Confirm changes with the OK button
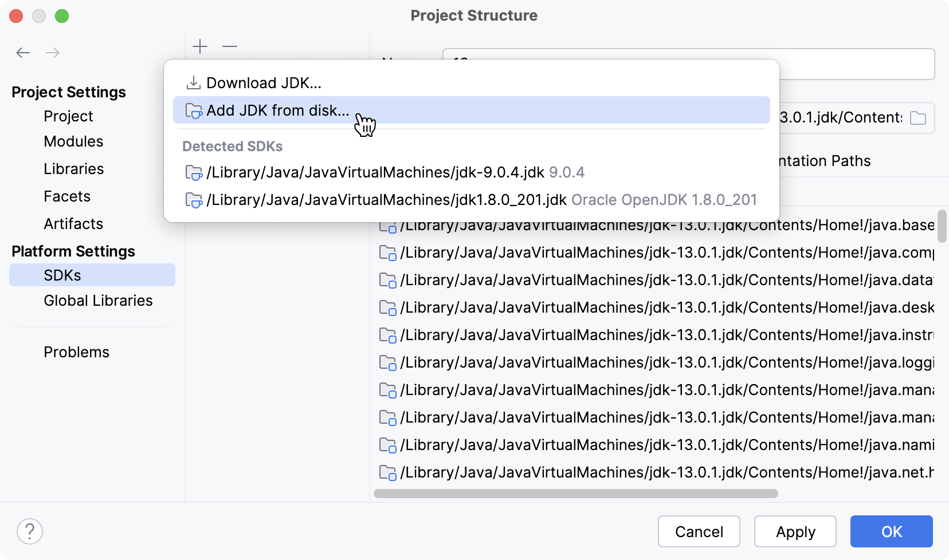The width and height of the screenshot is (949, 560). click(891, 531)
